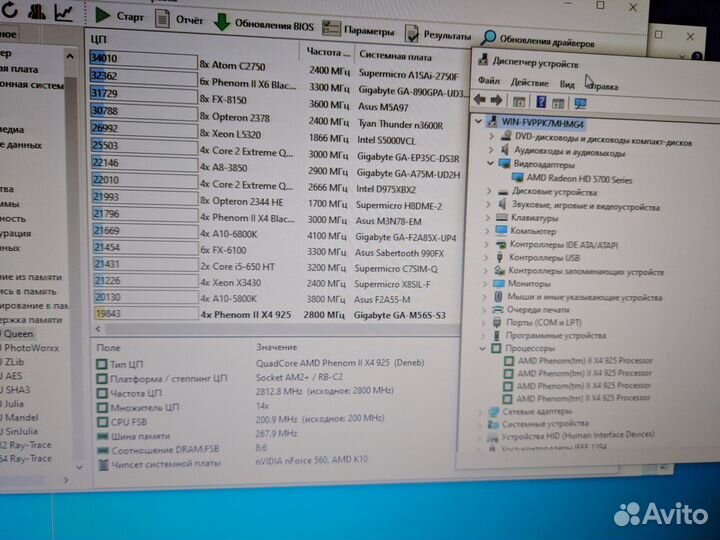This screenshot has height=540, width=720.
Task: Click the Системная плата column header
Action: point(396,54)
